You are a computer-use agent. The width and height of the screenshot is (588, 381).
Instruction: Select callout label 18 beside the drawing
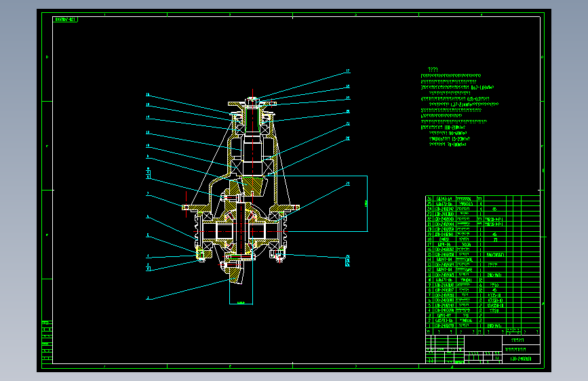(x=348, y=86)
